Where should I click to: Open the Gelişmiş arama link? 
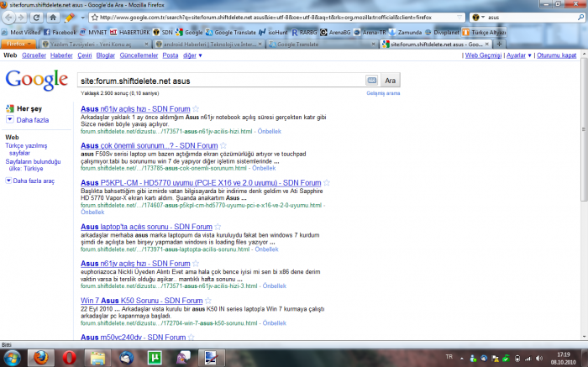(x=383, y=93)
